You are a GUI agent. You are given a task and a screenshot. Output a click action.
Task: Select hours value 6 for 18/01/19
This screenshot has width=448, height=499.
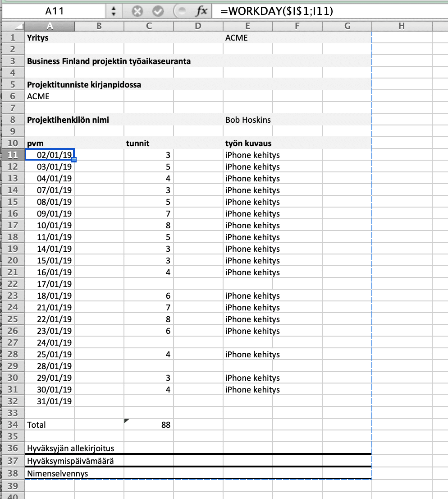(149, 296)
